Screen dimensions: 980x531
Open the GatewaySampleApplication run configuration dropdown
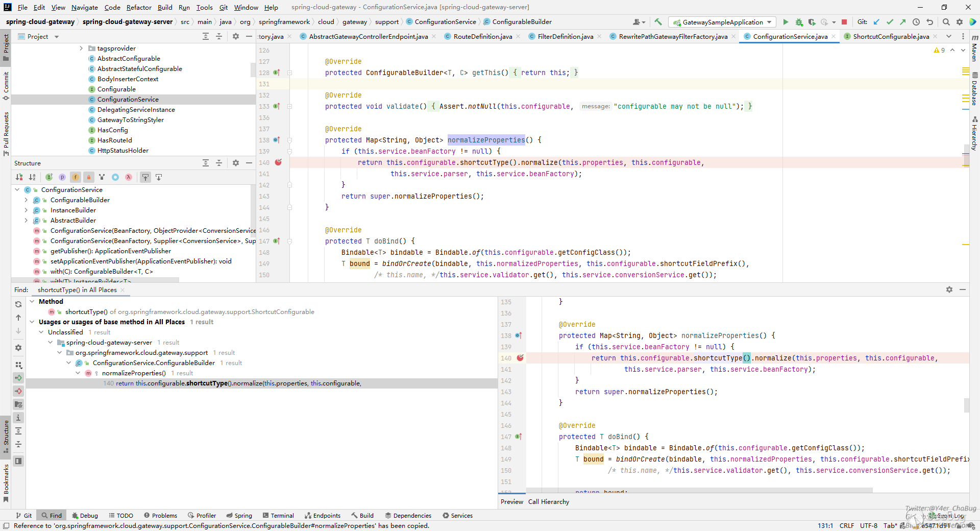coord(723,22)
